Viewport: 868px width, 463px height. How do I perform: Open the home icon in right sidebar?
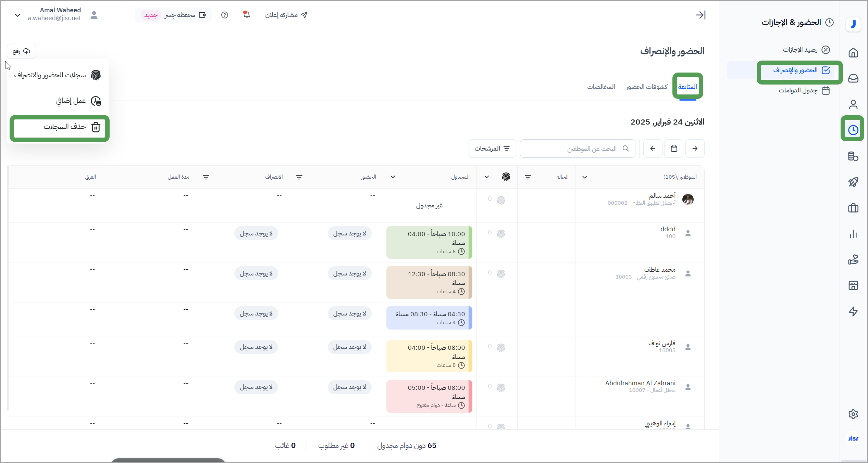(x=853, y=53)
